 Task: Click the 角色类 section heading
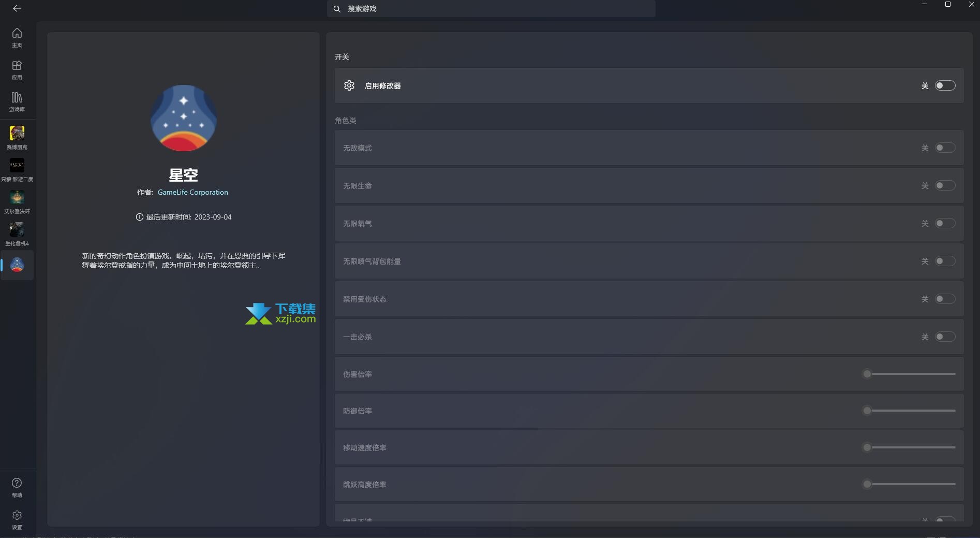tap(345, 121)
